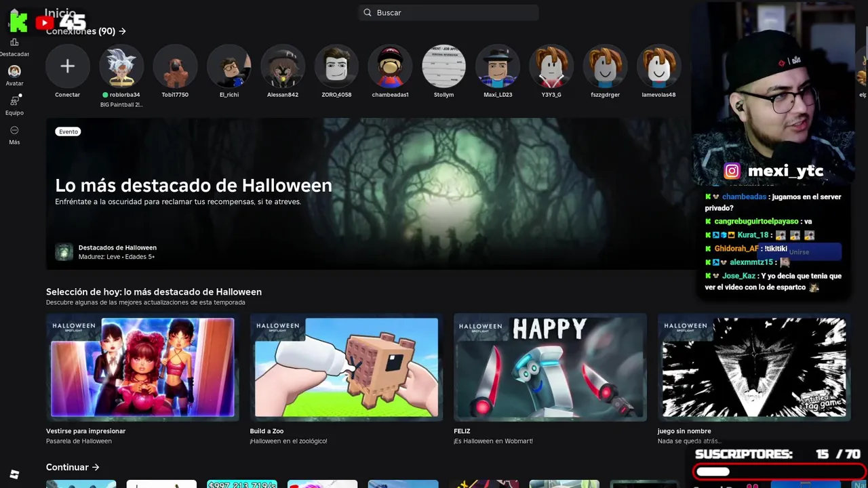Open Y3Y3_G's avatar profile
Image resolution: width=868 pixels, height=488 pixels.
tap(551, 66)
